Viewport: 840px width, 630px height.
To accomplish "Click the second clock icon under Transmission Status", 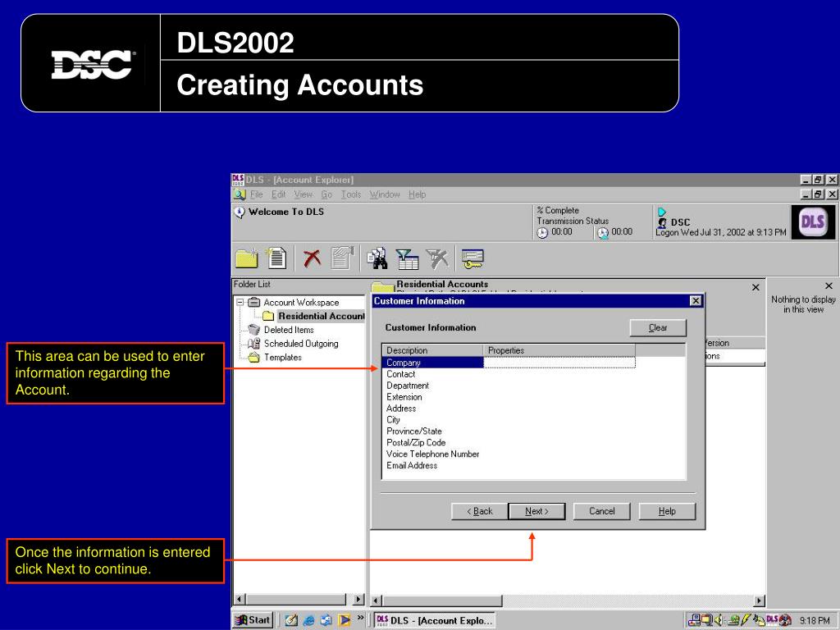I will click(x=603, y=232).
